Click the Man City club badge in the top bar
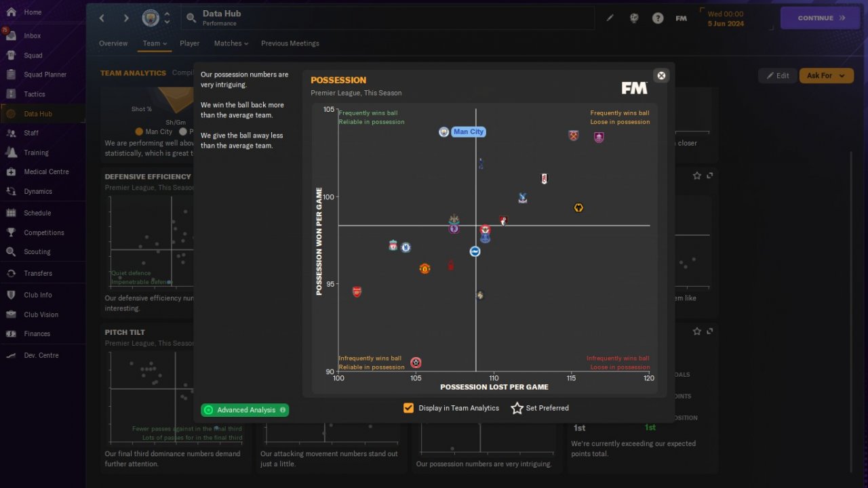Viewport: 868px width, 488px height. coord(151,18)
